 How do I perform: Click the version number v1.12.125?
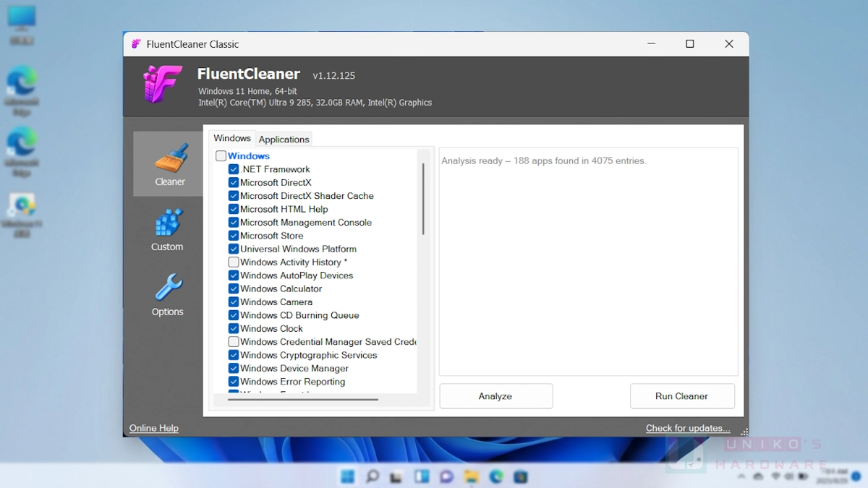tap(334, 75)
